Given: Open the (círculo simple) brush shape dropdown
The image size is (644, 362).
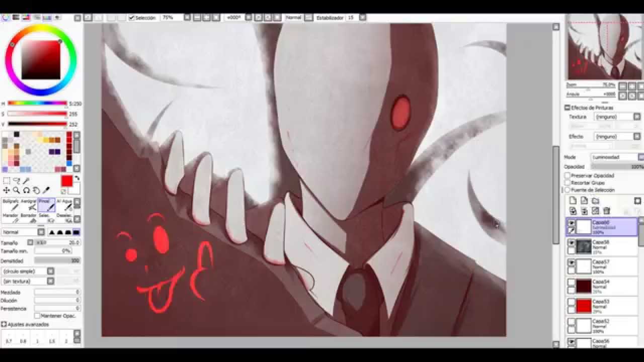Looking at the screenshot, I should (28, 271).
